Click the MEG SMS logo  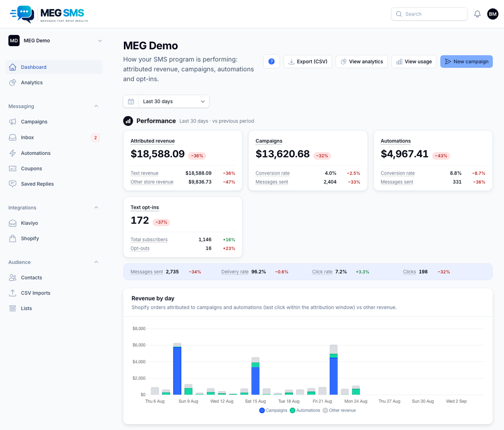point(49,14)
